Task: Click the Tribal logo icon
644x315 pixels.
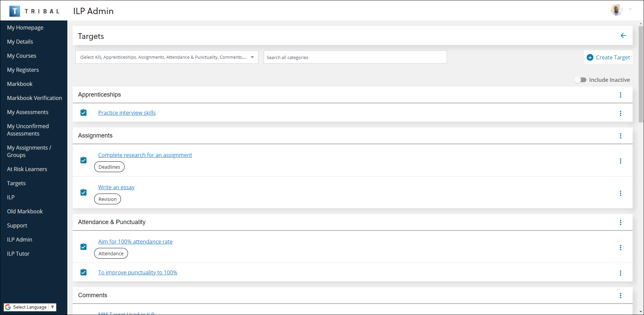Action: pyautogui.click(x=14, y=11)
